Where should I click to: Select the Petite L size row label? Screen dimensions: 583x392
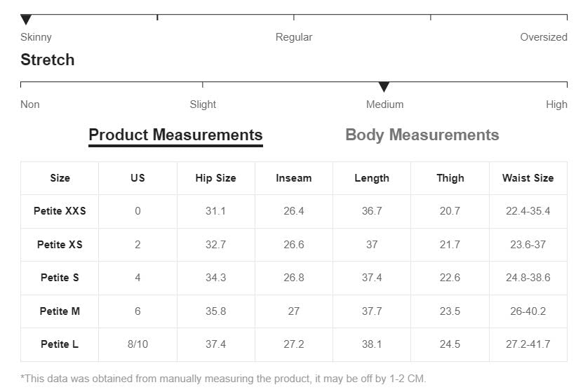tap(60, 344)
